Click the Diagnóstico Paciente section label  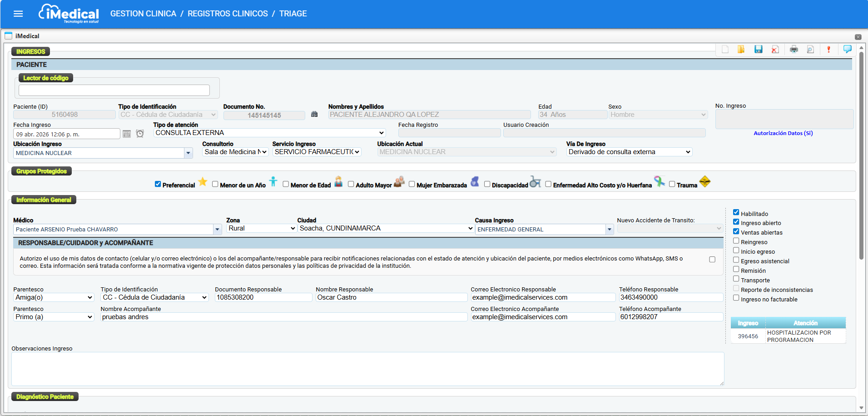[45, 396]
